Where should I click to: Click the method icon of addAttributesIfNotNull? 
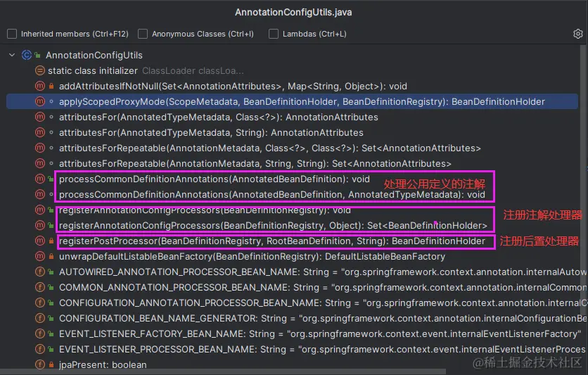tap(40, 86)
